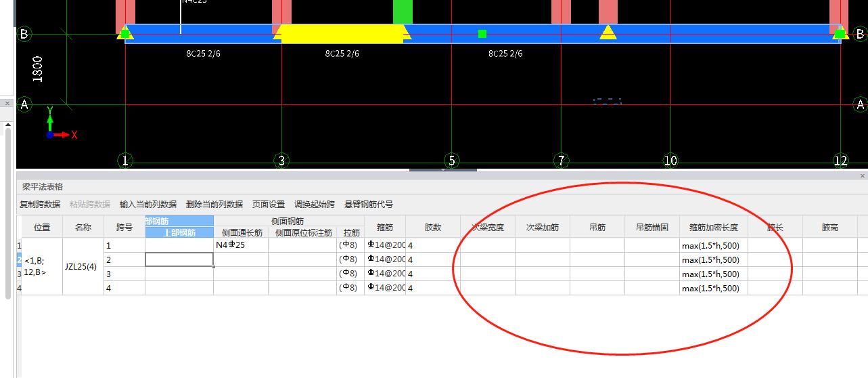Select the 侧面通长筋 column header
The width and height of the screenshot is (868, 378).
point(241,232)
